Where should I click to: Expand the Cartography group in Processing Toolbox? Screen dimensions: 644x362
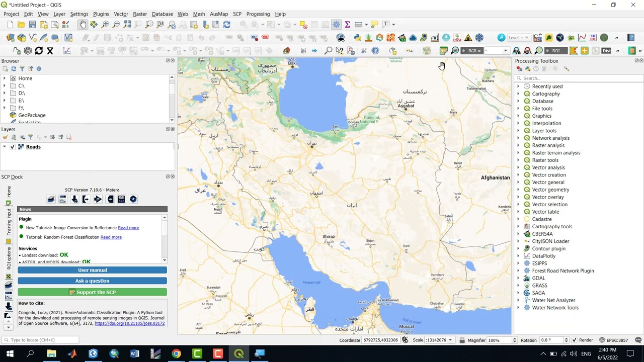[518, 94]
